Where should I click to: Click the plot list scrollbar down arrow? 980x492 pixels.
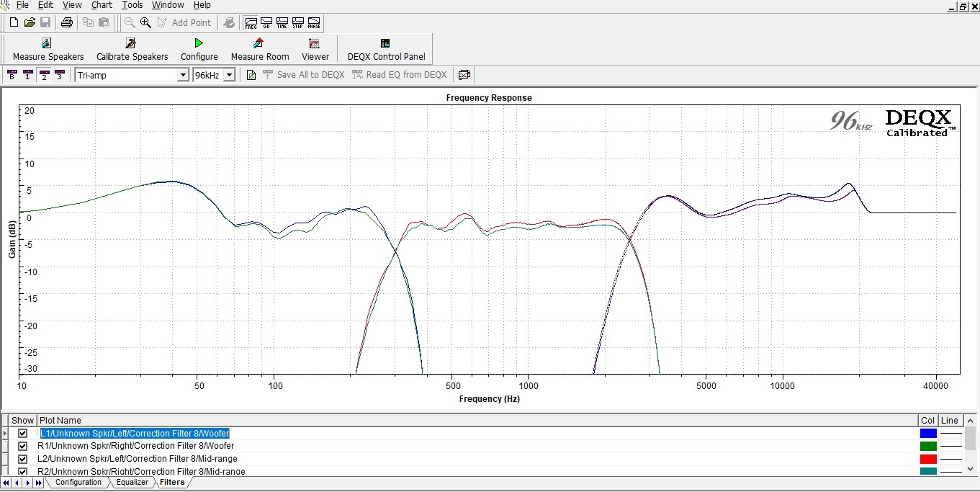point(971,469)
